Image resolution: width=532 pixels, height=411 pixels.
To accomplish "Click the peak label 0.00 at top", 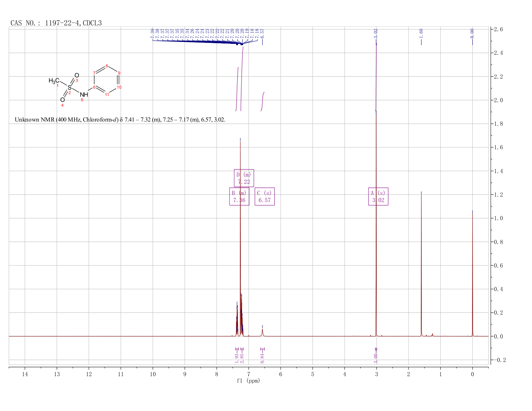I will click(x=472, y=33).
